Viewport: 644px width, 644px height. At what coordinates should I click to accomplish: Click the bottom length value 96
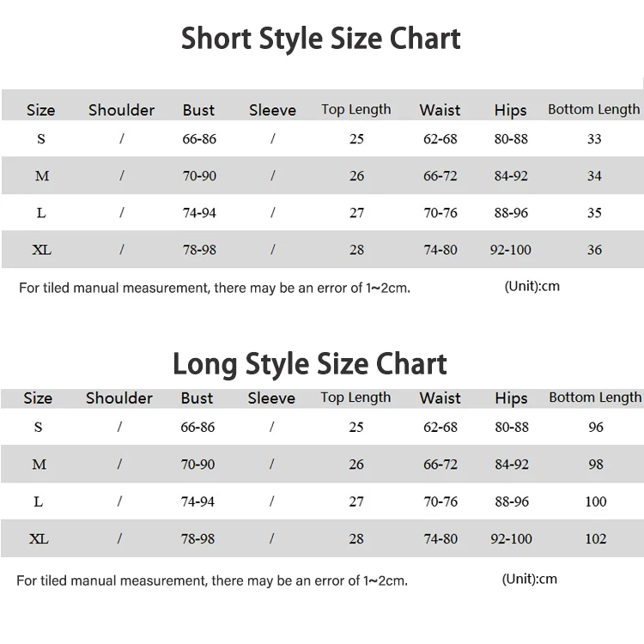596,427
